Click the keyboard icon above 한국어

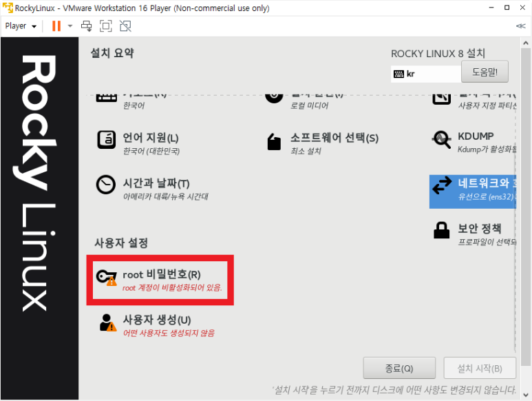tap(107, 97)
